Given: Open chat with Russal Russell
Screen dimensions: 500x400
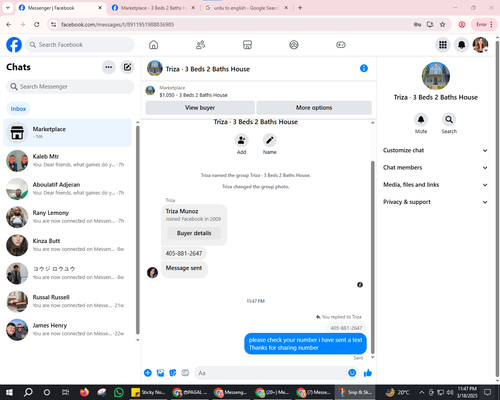Looking at the screenshot, I should [68, 301].
